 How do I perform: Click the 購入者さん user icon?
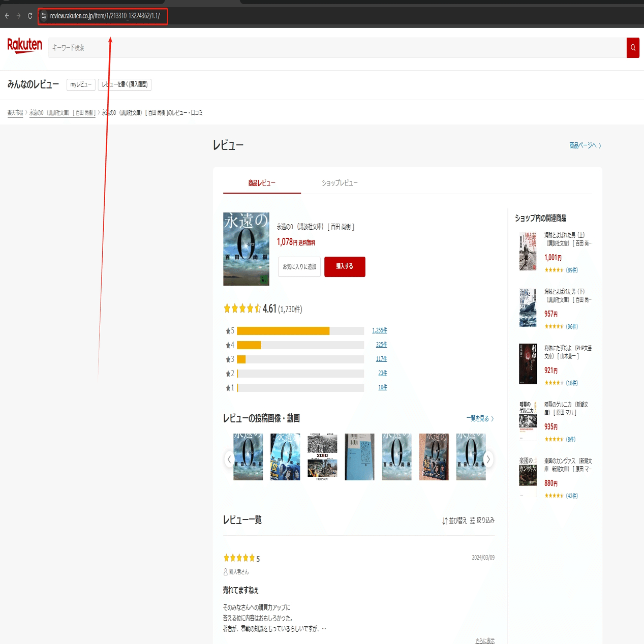tap(226, 572)
